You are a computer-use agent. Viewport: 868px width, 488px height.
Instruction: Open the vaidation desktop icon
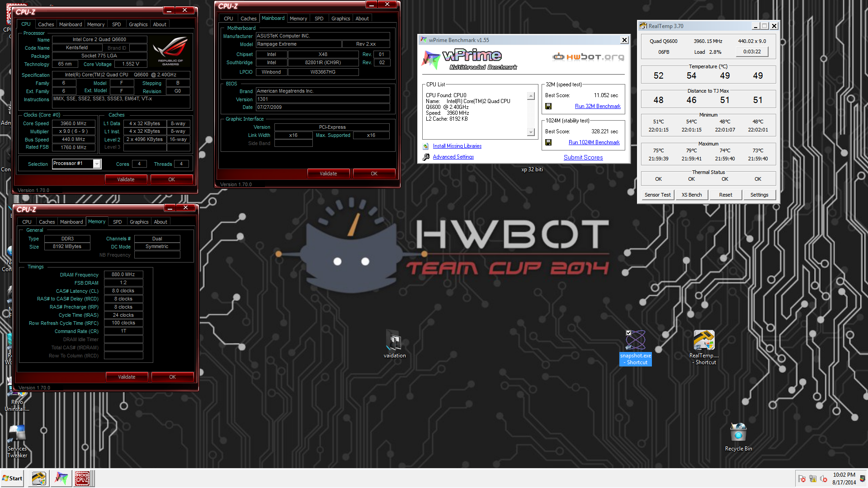point(395,343)
